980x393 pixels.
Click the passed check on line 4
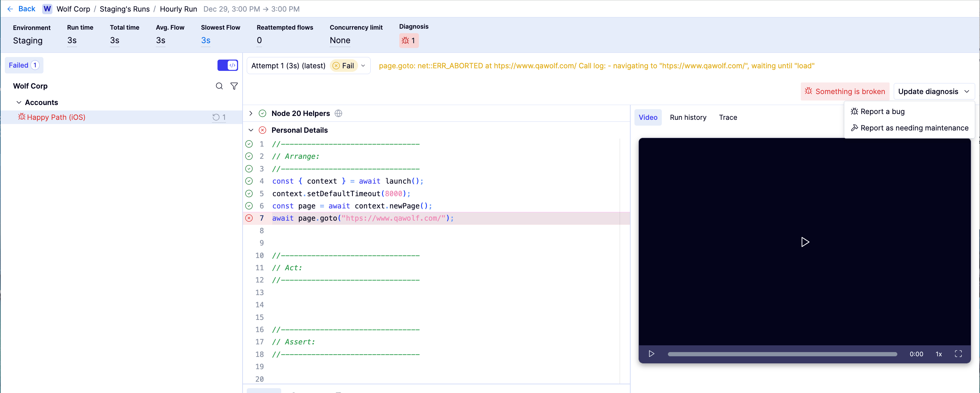click(249, 181)
